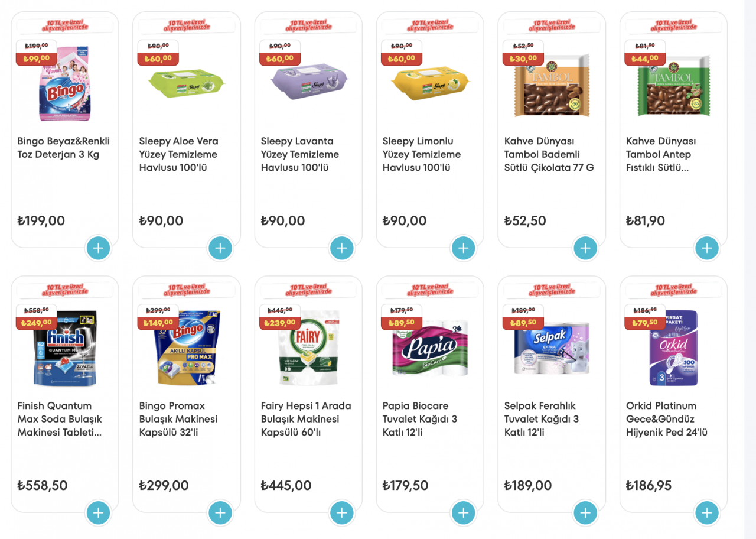Add Finish Quantum Max tablets to cart

(99, 513)
